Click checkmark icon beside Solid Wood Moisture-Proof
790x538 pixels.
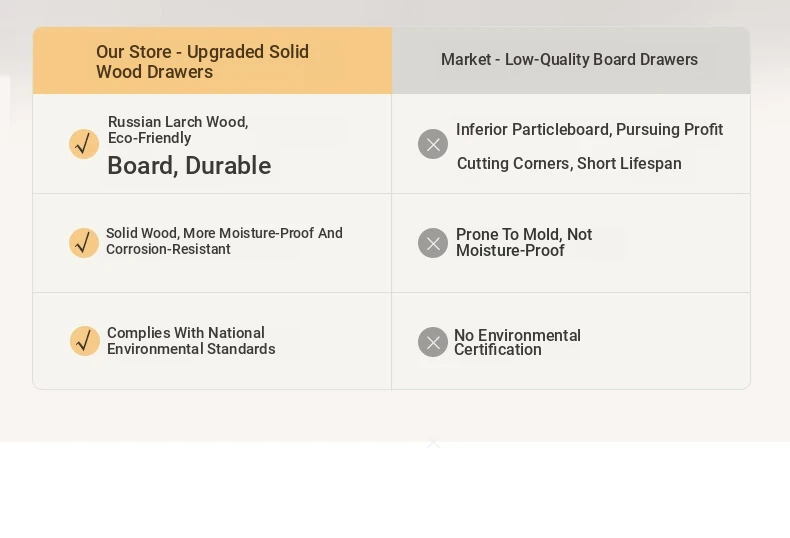click(84, 243)
